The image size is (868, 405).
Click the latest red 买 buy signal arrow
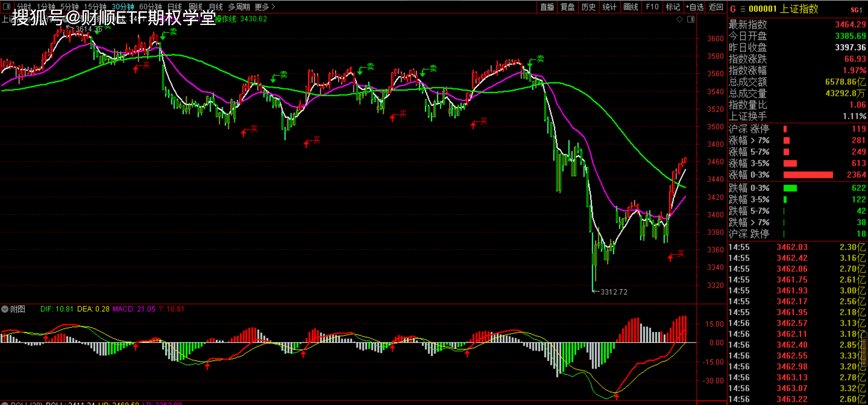pyautogui.click(x=670, y=257)
